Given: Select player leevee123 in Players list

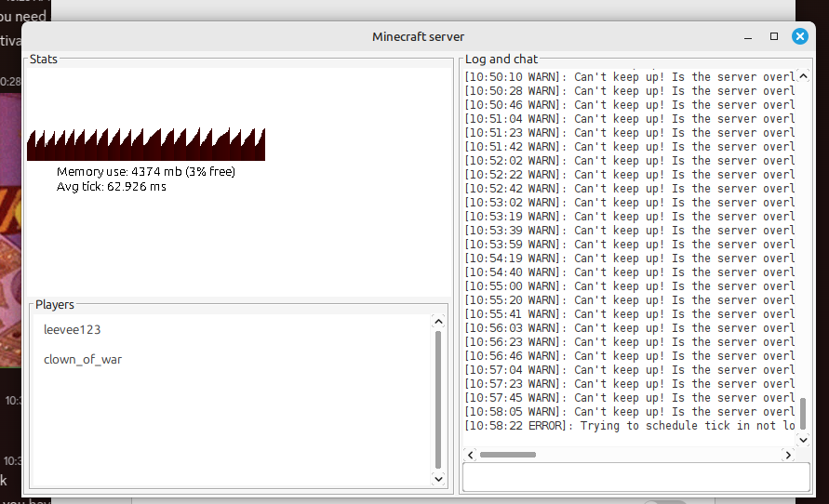Looking at the screenshot, I should pyautogui.click(x=72, y=330).
